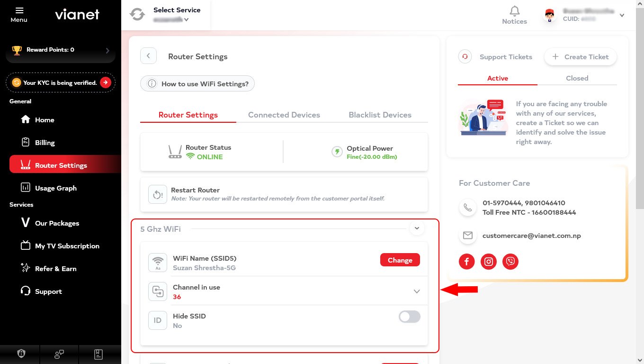Click the ONLINE router status text
The width and height of the screenshot is (644, 364).
click(210, 157)
